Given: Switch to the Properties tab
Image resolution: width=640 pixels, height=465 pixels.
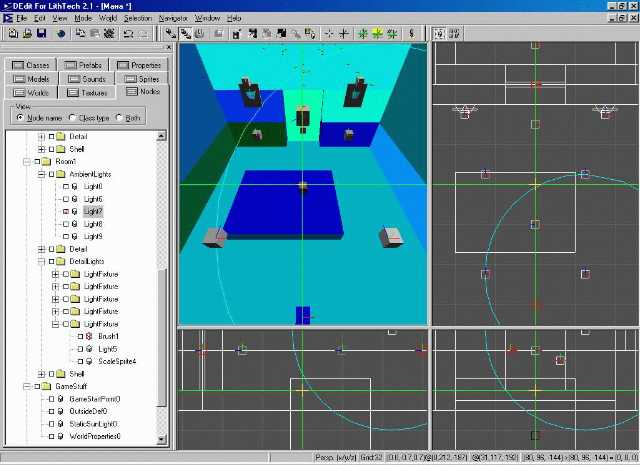Looking at the screenshot, I should pos(139,65).
